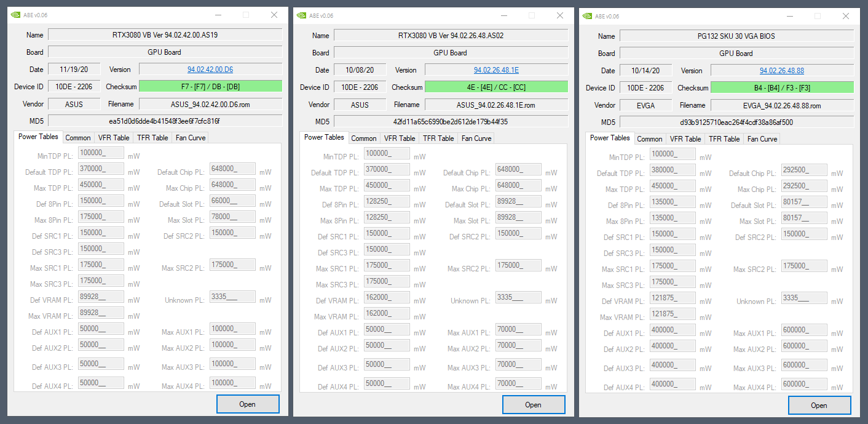Click the green checksum field B4 - [B4] / F3 - [F3]
The height and width of the screenshot is (424, 868).
[x=782, y=88]
